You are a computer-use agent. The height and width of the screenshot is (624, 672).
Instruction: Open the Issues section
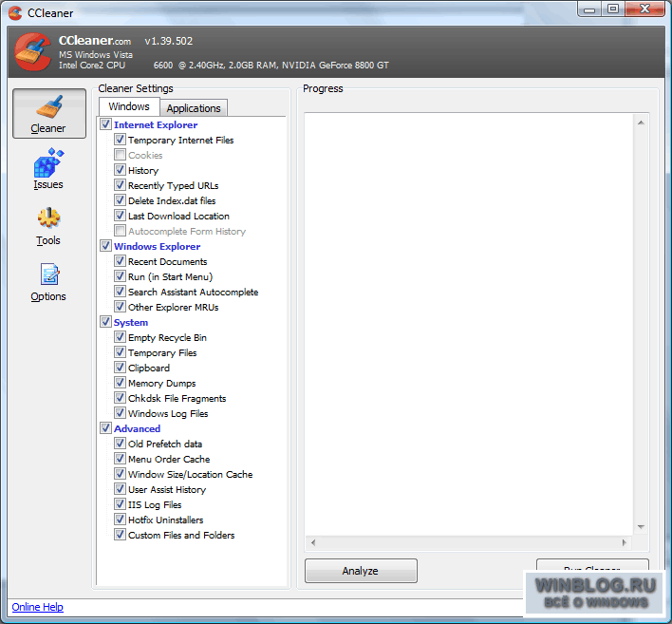[48, 169]
